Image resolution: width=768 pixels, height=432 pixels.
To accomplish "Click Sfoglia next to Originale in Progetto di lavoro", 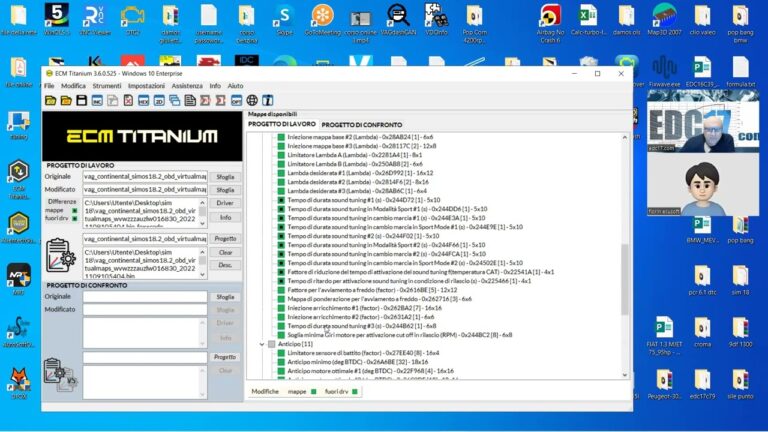I will point(225,177).
